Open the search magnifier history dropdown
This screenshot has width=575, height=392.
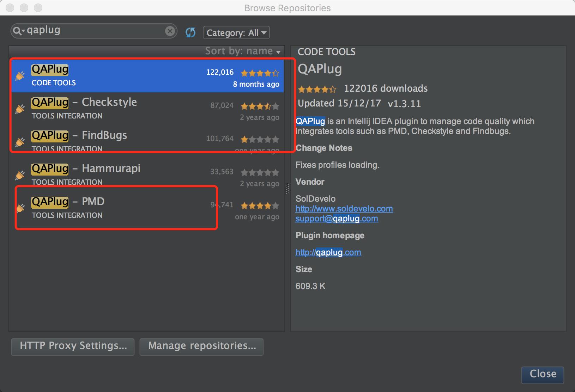pyautogui.click(x=19, y=31)
